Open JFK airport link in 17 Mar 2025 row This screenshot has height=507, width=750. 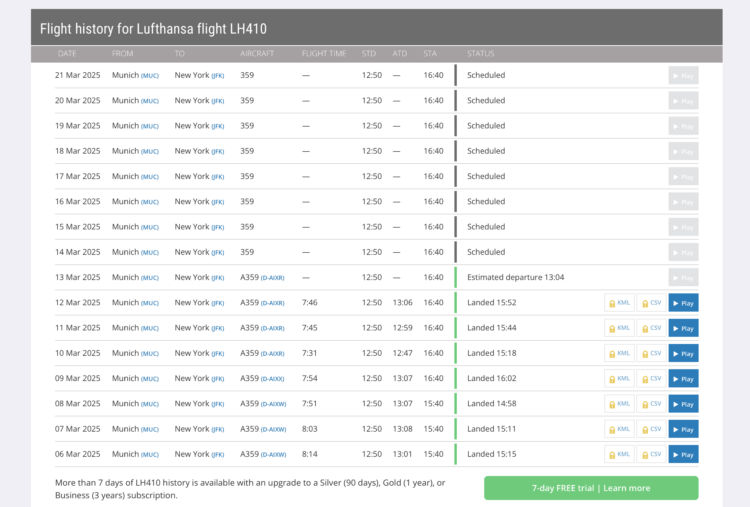tap(218, 177)
